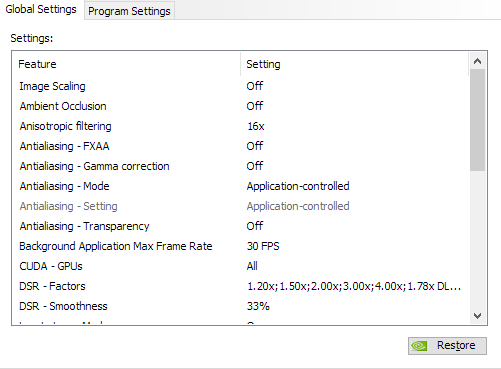Click Application-controlled value for Antialiasing - Mode

click(298, 186)
